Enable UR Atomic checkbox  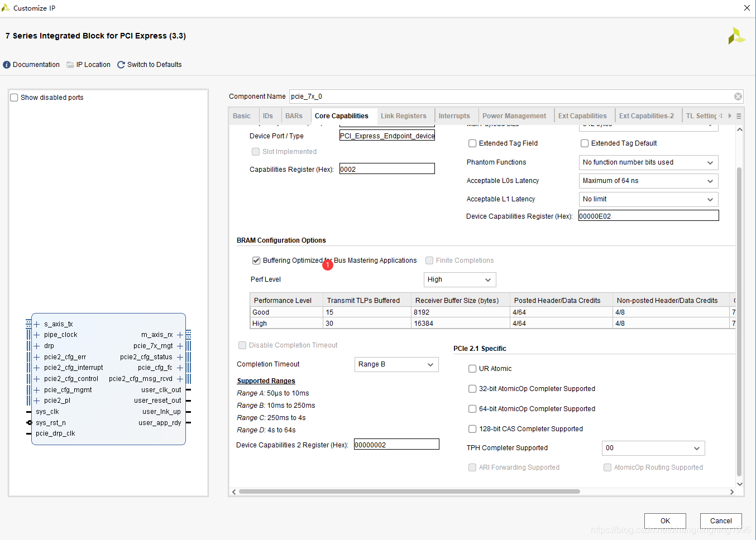(x=472, y=369)
